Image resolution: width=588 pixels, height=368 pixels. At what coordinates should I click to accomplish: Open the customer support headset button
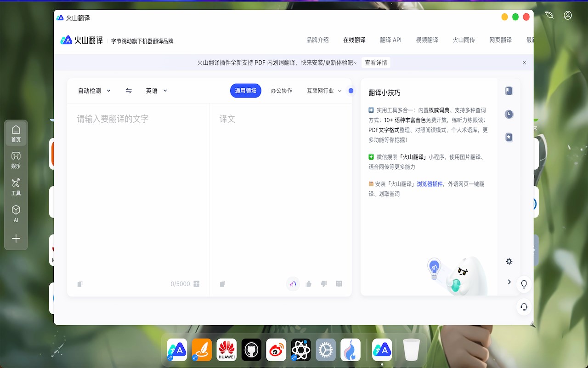524,307
